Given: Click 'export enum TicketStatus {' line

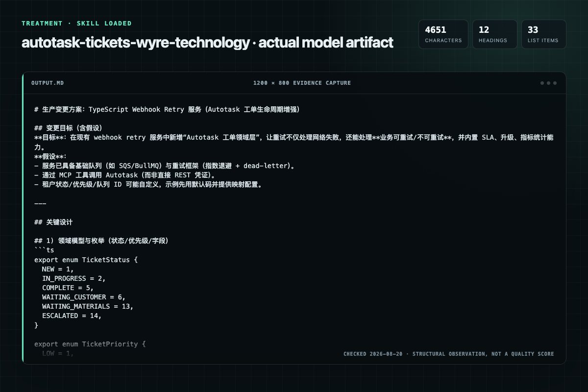Looking at the screenshot, I should [x=86, y=259].
